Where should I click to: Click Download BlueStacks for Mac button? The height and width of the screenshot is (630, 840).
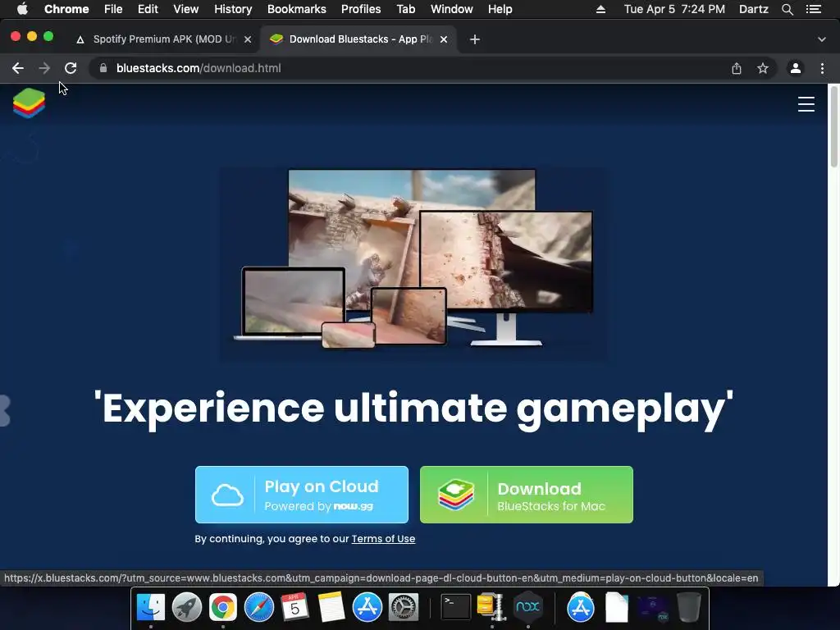(x=527, y=495)
